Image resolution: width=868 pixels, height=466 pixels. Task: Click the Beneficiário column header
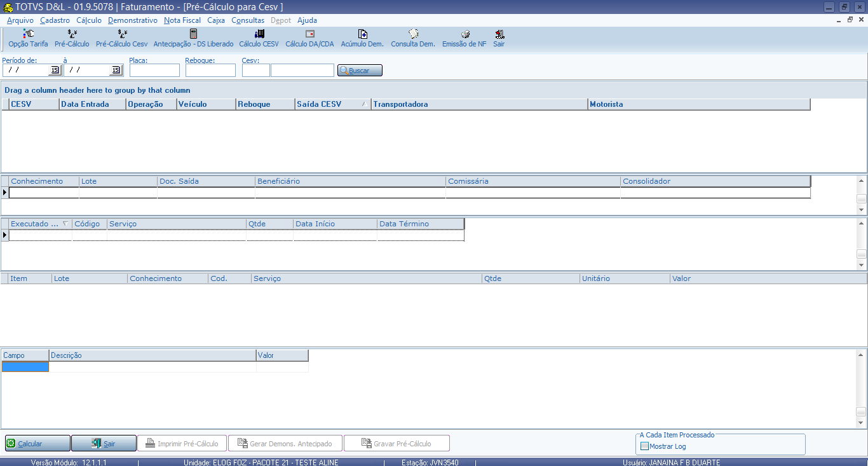(x=351, y=181)
